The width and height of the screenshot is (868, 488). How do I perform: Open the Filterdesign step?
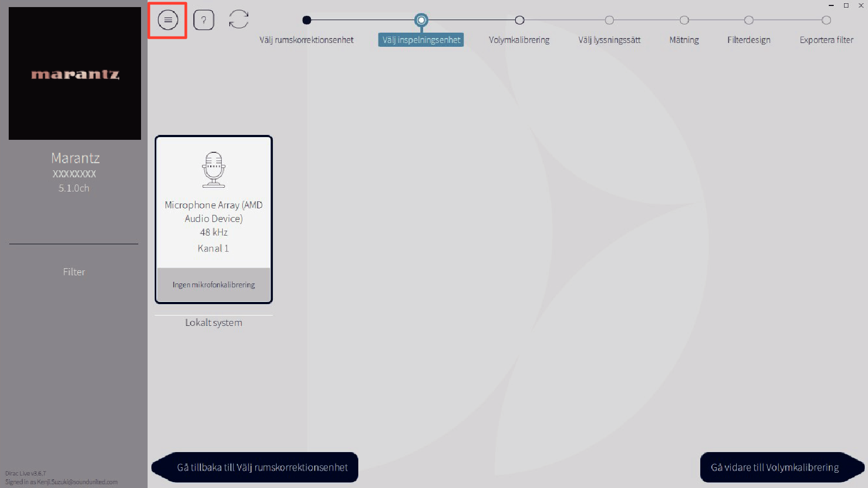pyautogui.click(x=749, y=40)
